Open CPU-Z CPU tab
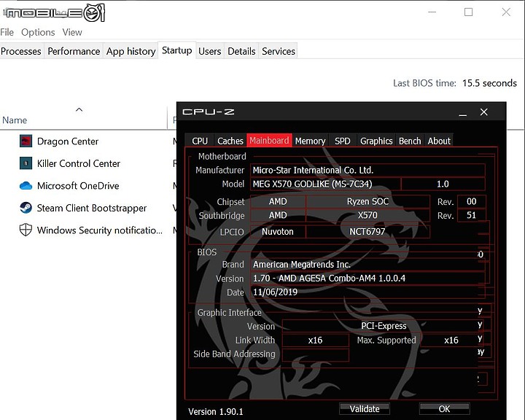Screen dimensions: 525x420 coord(200,141)
